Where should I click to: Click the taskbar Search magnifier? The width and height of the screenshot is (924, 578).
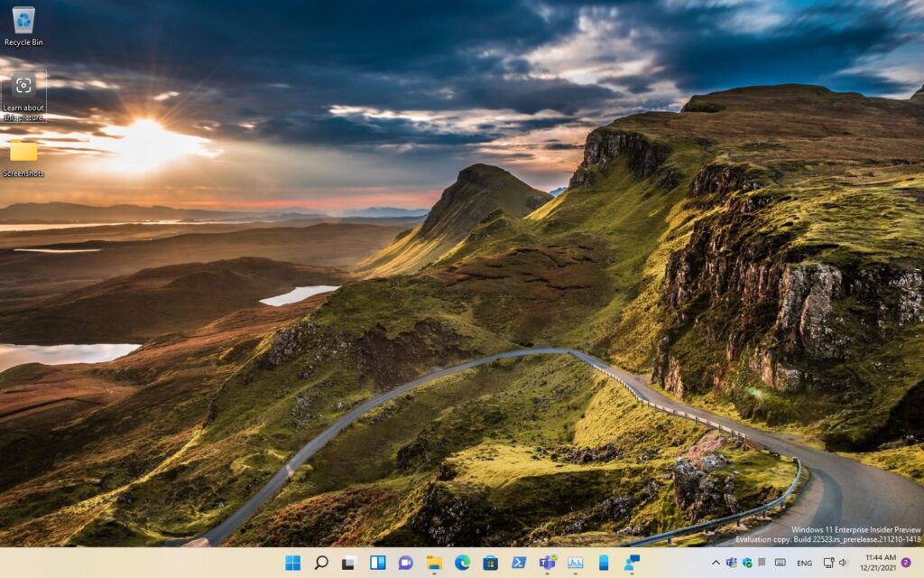[x=321, y=563]
